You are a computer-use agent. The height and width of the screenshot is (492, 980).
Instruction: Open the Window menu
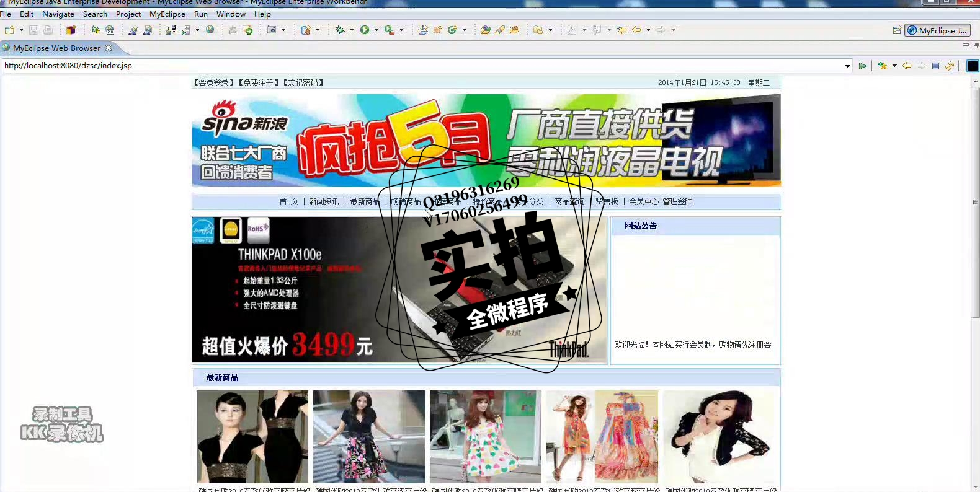[x=231, y=14]
